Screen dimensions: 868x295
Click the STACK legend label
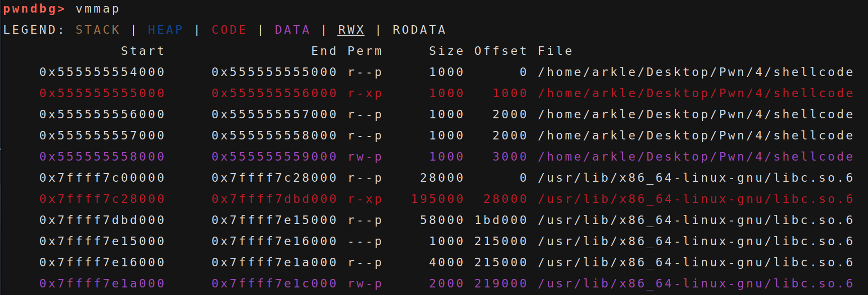click(98, 30)
